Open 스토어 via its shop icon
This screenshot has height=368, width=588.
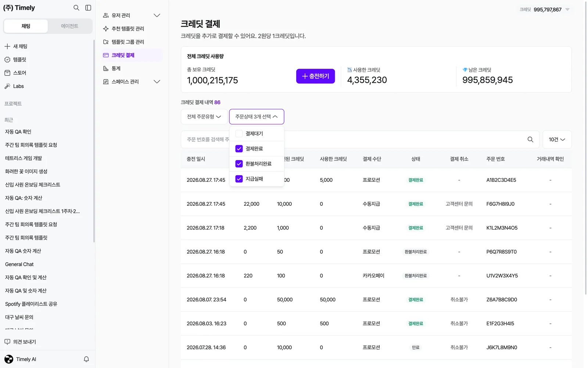click(7, 73)
